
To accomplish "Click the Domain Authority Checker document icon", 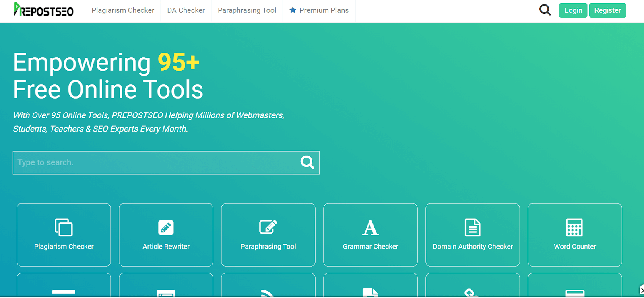I will [473, 227].
